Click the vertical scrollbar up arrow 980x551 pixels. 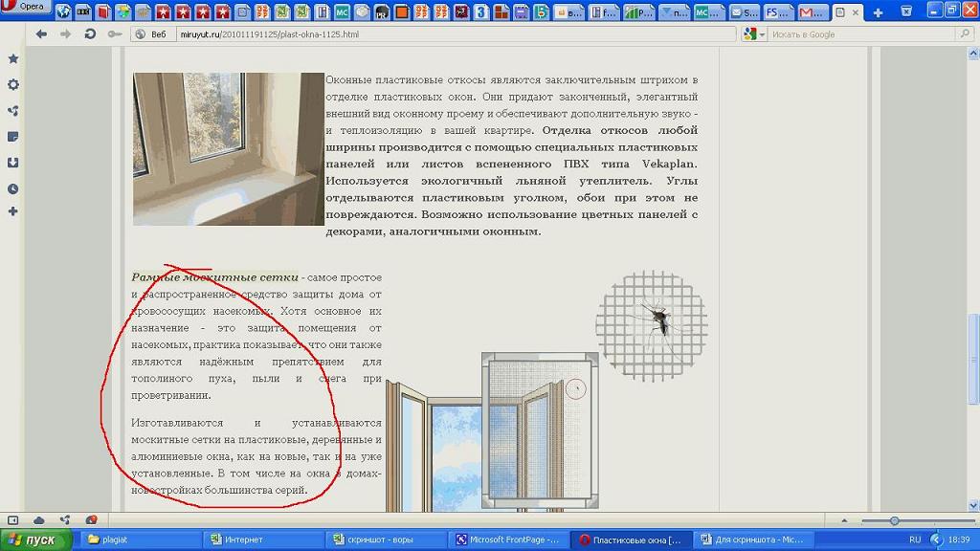pyautogui.click(x=973, y=54)
